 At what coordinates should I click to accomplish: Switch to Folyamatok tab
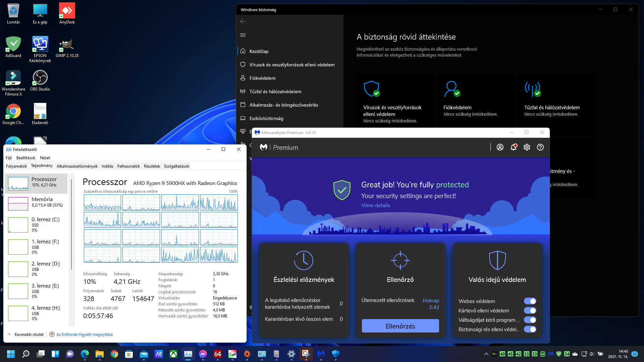click(x=16, y=166)
